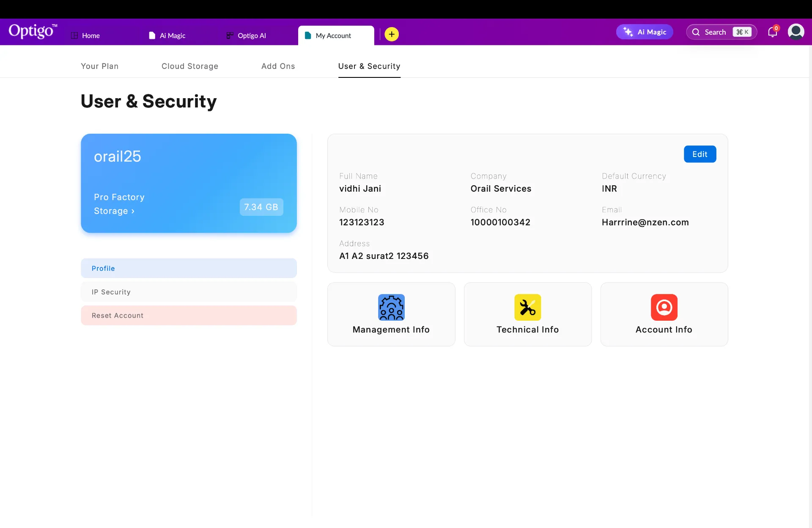
Task: Select Reset Account in sidebar
Action: [189, 316]
